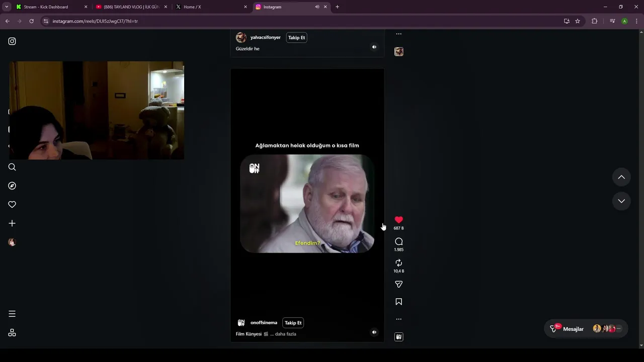Follow onoffsinema with Takip Et
This screenshot has height=362, width=644.
point(293,323)
